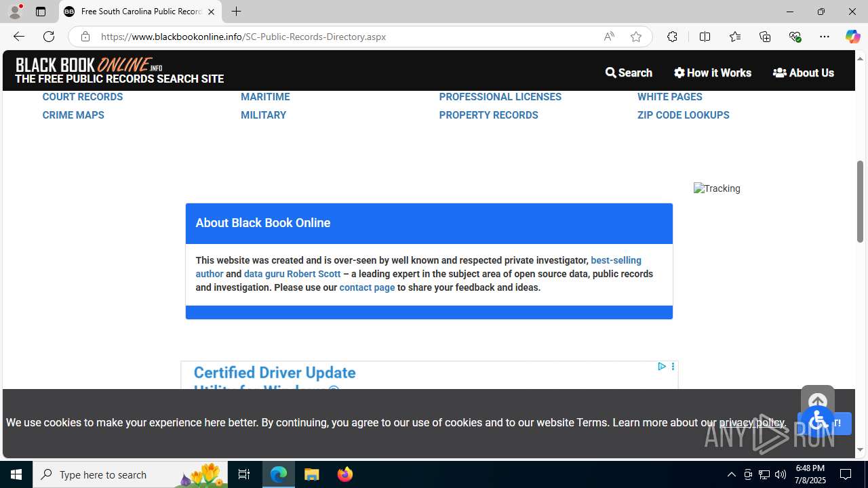
Task: Open the contact page link
Action: coord(367,287)
